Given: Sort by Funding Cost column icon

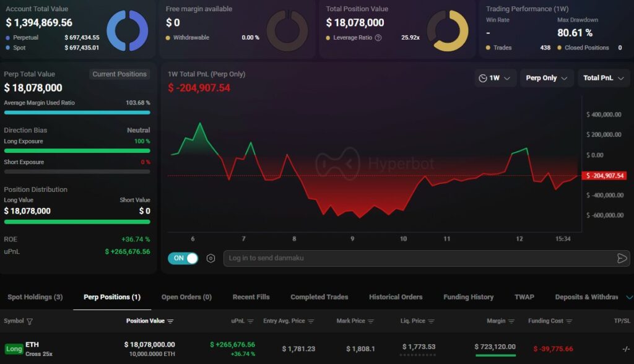Looking at the screenshot, I should tap(569, 321).
